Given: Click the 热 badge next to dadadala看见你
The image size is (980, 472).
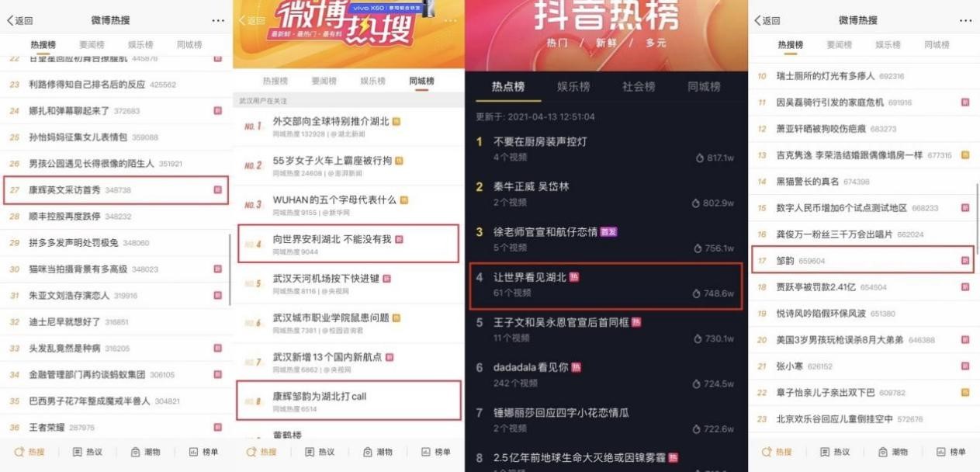Looking at the screenshot, I should [x=576, y=367].
